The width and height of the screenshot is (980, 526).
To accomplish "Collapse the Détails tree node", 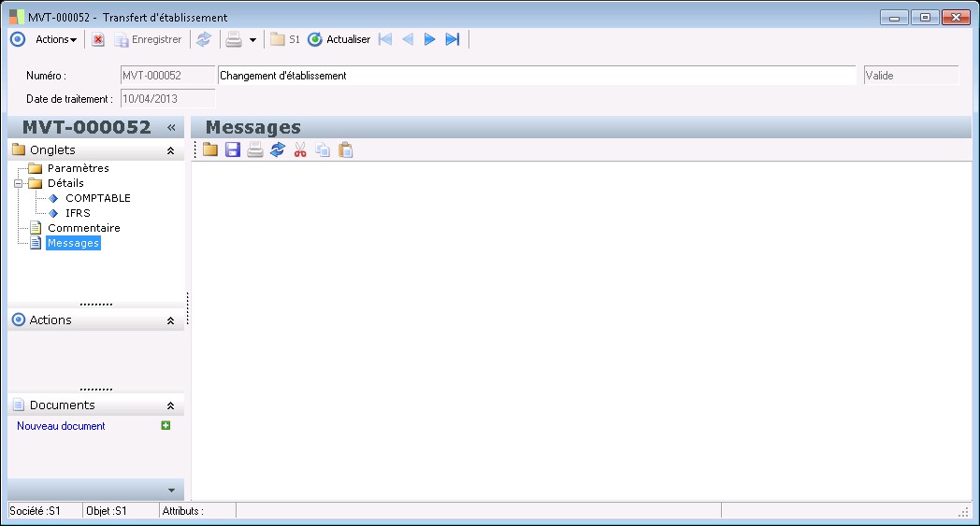I will tap(18, 184).
